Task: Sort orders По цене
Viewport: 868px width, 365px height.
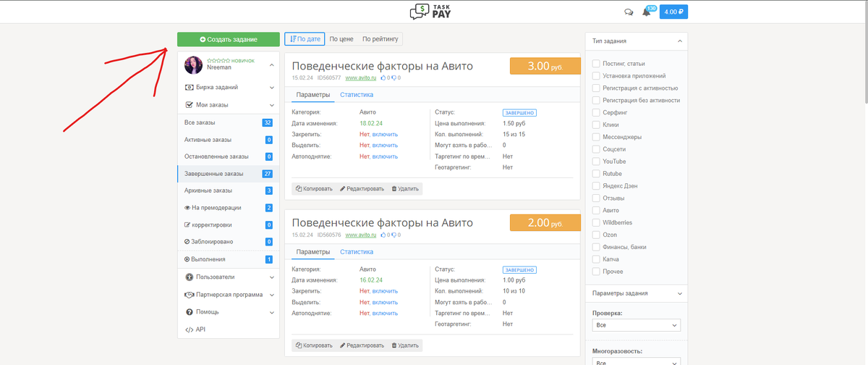Action: click(x=341, y=39)
